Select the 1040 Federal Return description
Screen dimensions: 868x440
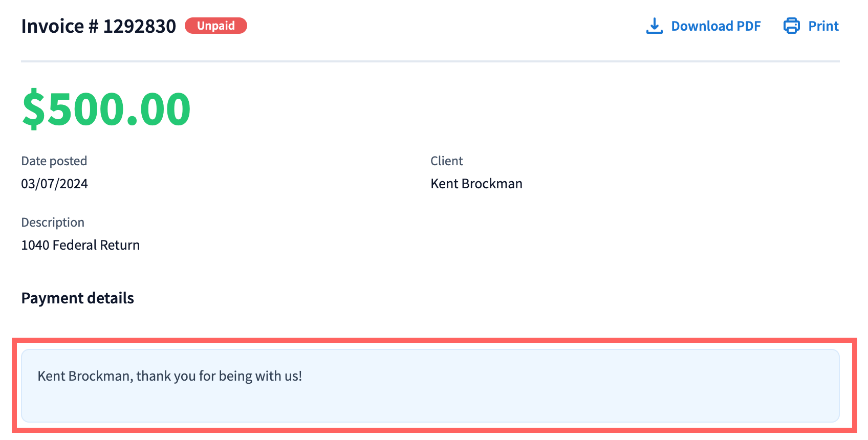(80, 245)
